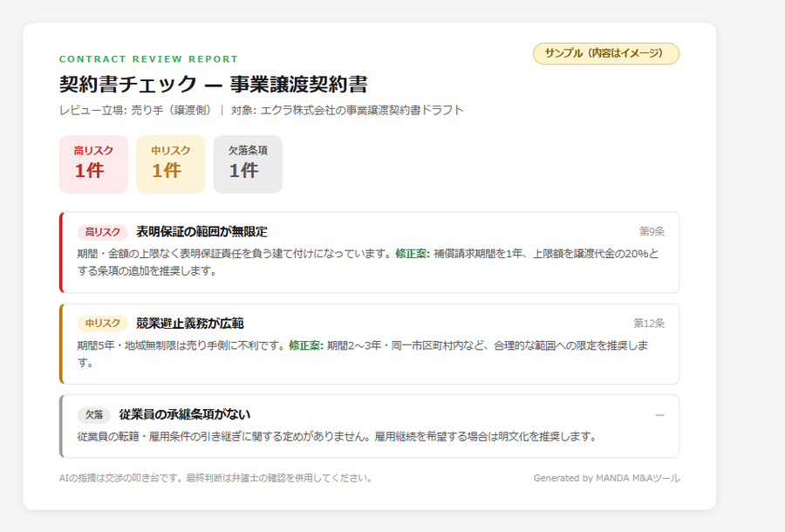Image resolution: width=785 pixels, height=532 pixels.
Task: Click the サンプル（内容はイメージ）badge
Action: click(x=606, y=53)
